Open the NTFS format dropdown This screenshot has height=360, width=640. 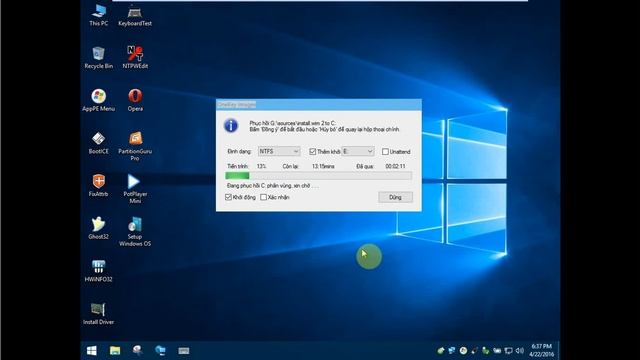click(279, 151)
